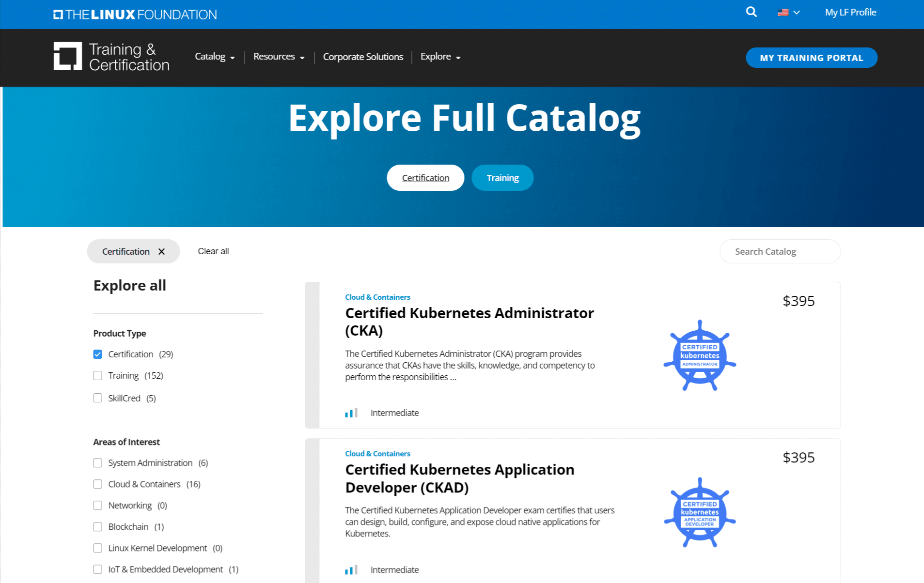Click the CKA Kubernetes badge image

700,355
